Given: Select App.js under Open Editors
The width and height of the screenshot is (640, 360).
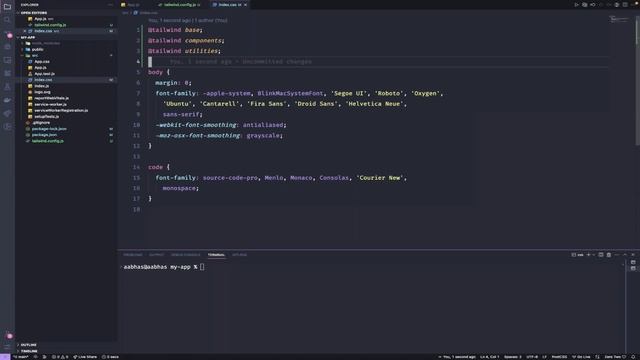Looking at the screenshot, I should [x=40, y=19].
